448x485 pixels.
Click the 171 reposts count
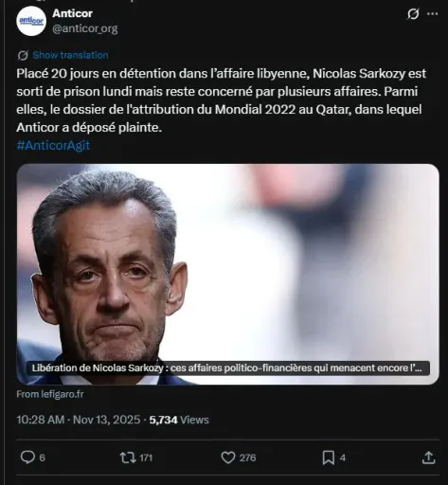146,458
